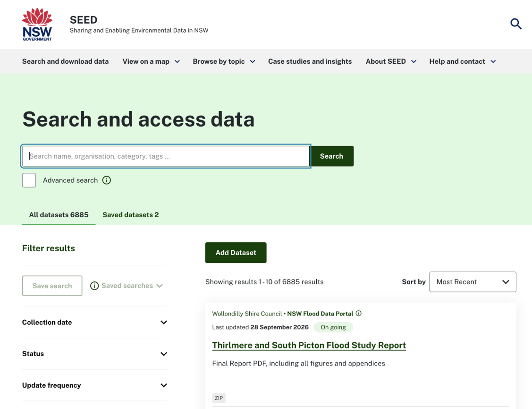The height and width of the screenshot is (409, 532).
Task: Switch to the All datasets 6885 tab
Action: (x=59, y=215)
